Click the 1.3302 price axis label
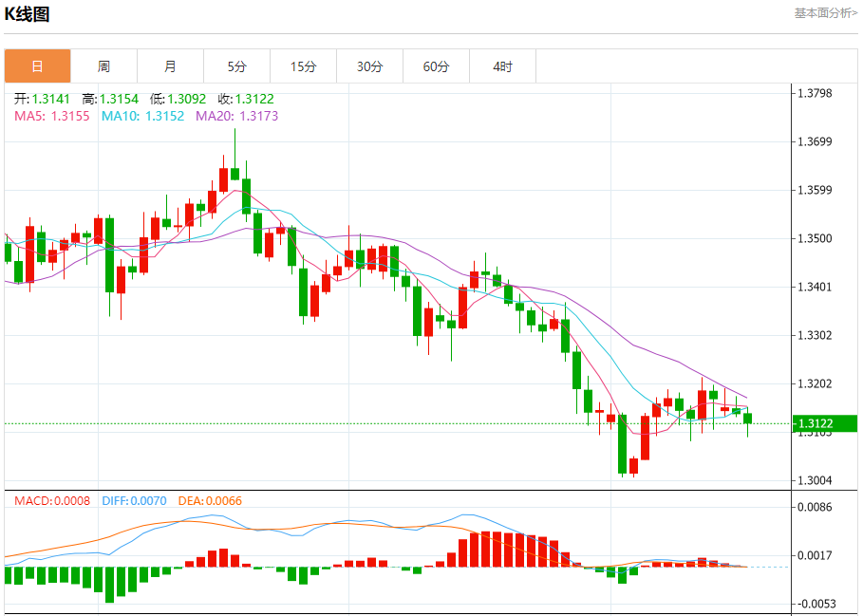The width and height of the screenshot is (863, 616). tap(816, 335)
